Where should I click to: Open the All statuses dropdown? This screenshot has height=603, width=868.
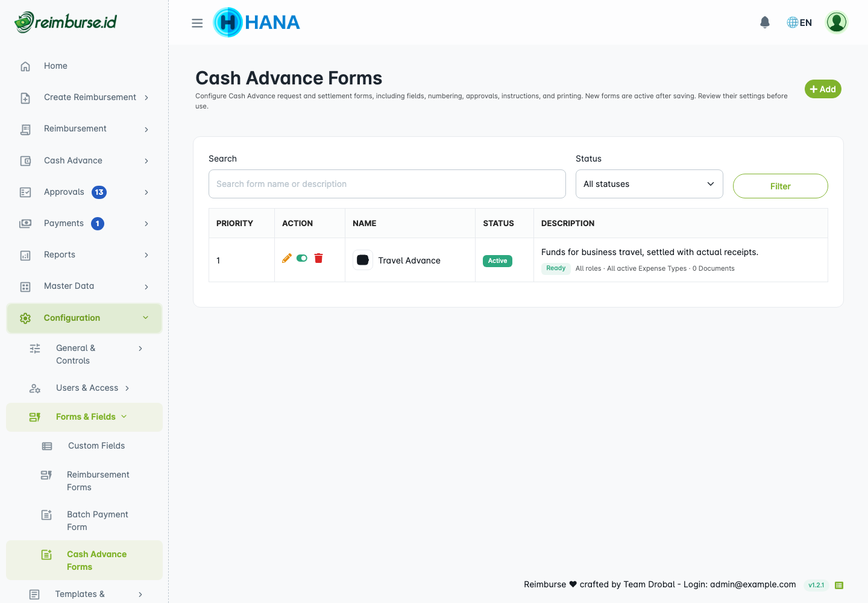tap(649, 184)
